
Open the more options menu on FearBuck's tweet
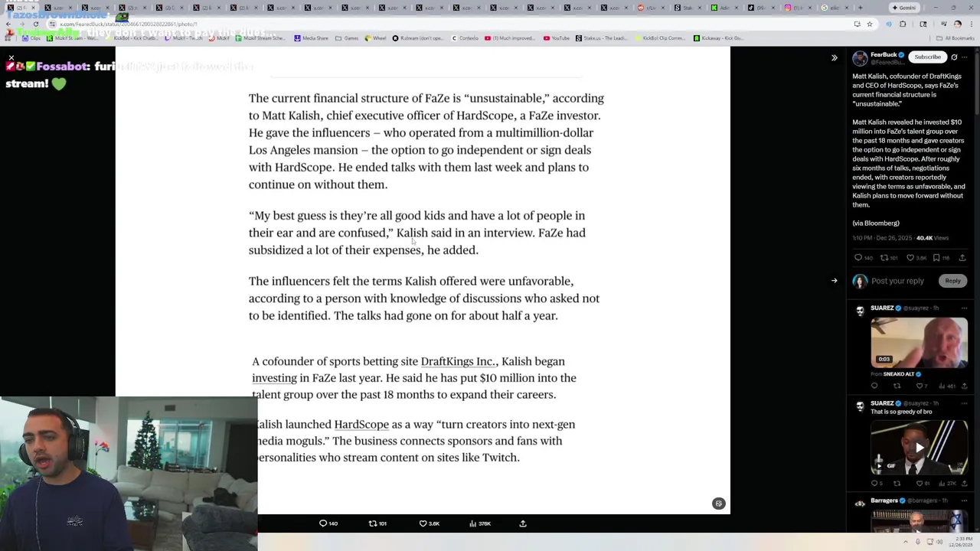pos(965,57)
